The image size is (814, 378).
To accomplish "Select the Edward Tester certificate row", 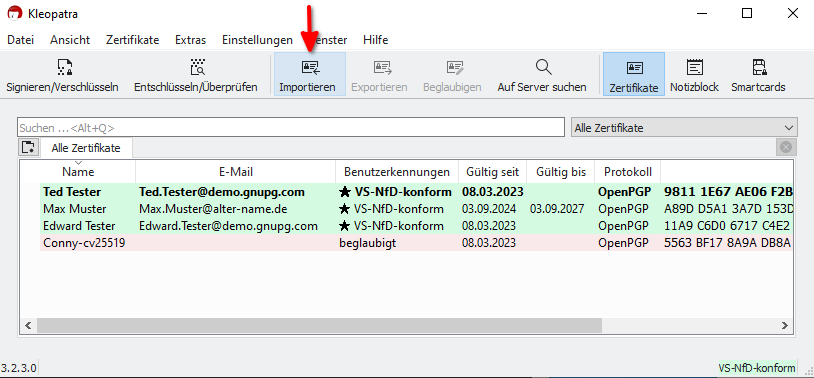I will click(416, 226).
